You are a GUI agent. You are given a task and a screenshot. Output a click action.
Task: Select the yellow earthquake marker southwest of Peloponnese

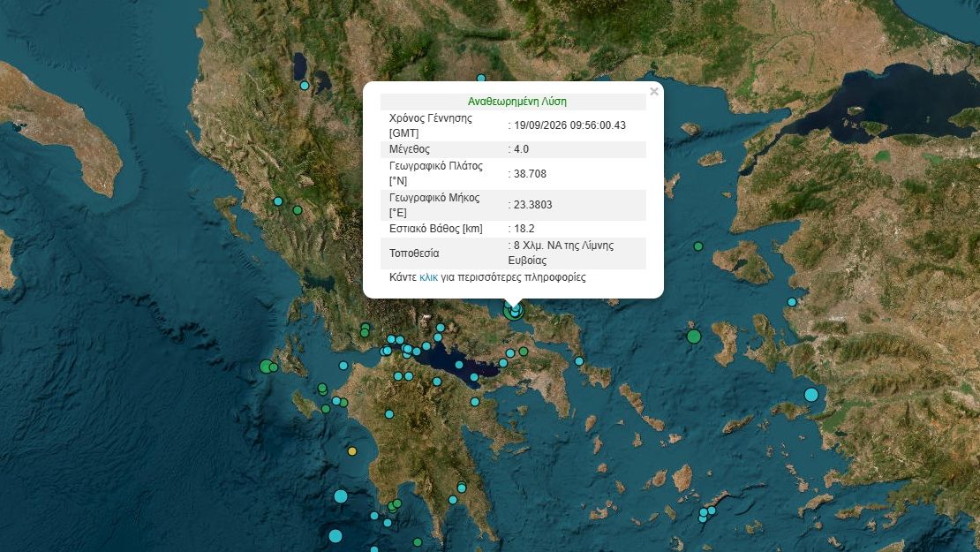[352, 451]
